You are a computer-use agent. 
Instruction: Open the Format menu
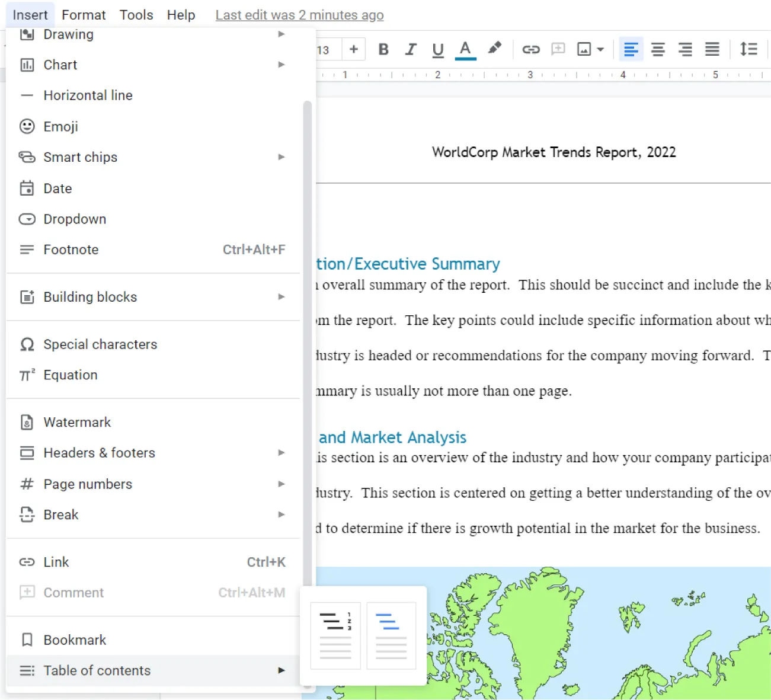tap(83, 14)
